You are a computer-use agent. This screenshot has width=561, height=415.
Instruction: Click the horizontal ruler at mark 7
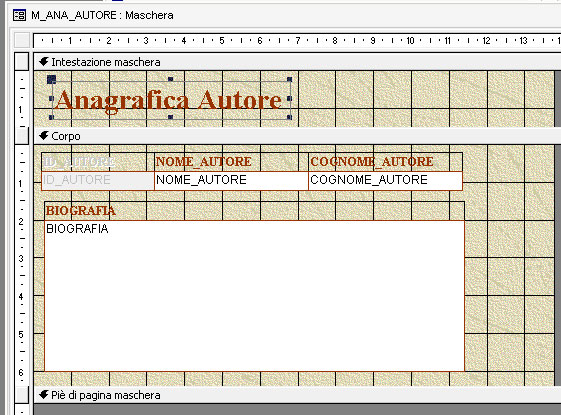click(x=298, y=40)
